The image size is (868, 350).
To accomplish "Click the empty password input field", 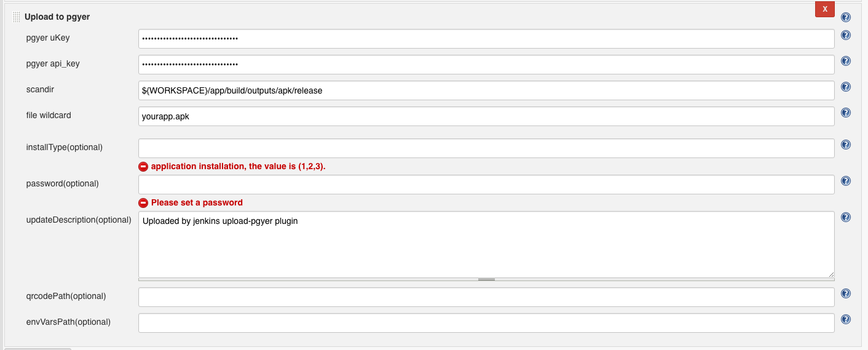I will (x=486, y=185).
